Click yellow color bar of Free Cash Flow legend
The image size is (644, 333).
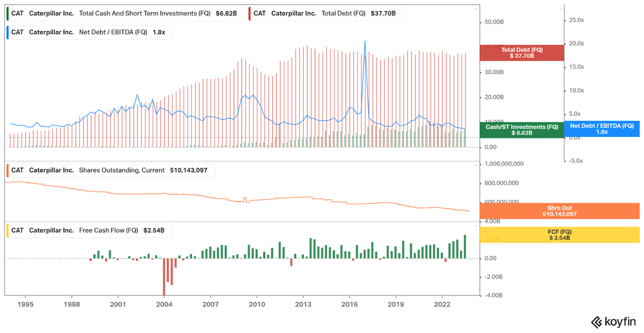pyautogui.click(x=8, y=230)
